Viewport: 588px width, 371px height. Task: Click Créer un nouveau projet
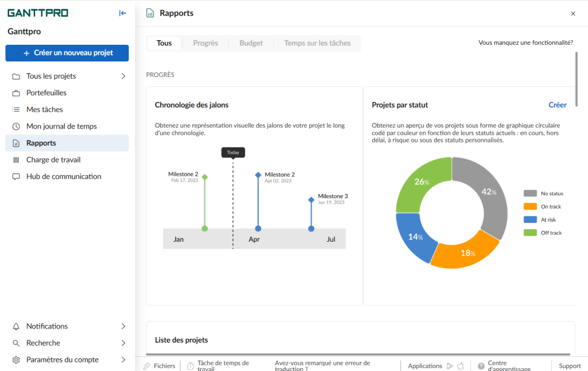67,53
